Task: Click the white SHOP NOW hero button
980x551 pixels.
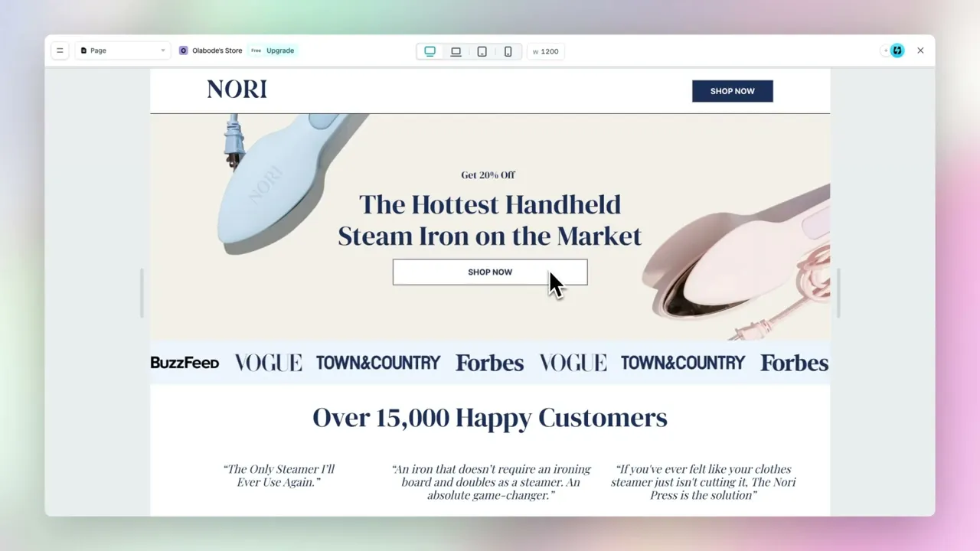Action: point(490,272)
